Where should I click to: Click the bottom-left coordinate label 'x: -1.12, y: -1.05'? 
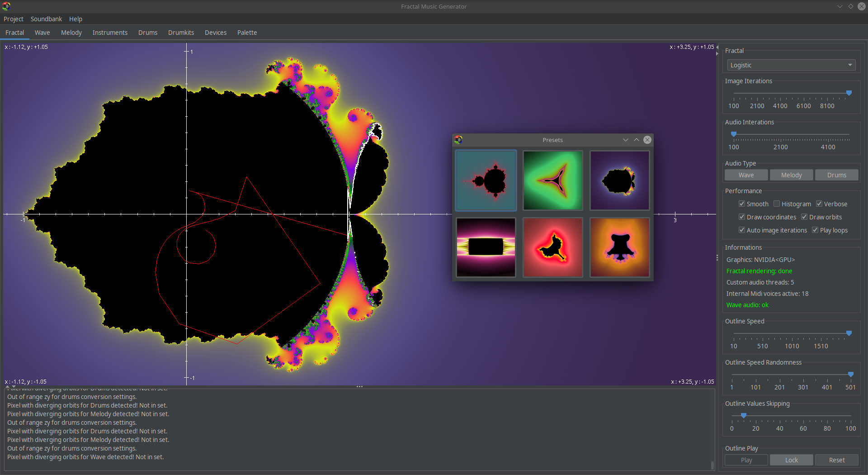[25, 381]
